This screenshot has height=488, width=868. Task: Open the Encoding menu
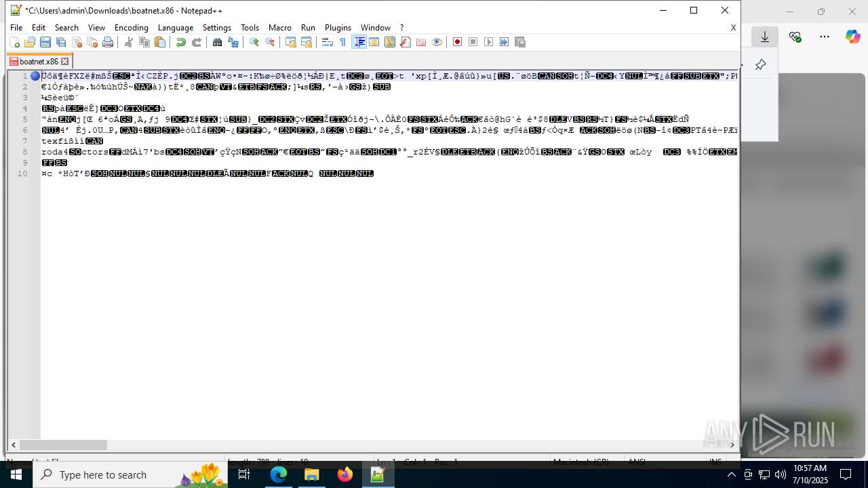click(131, 28)
